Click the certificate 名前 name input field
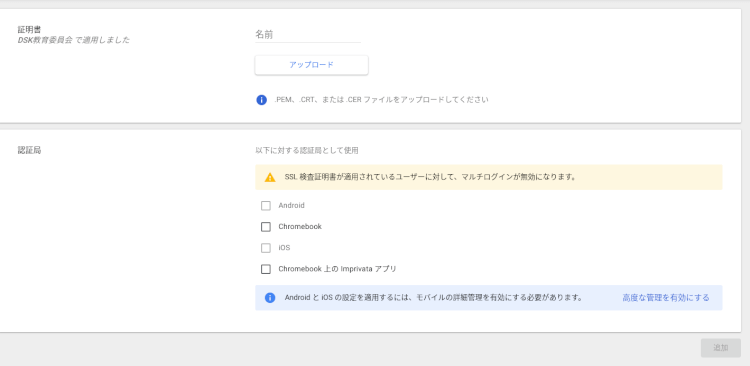 (x=308, y=34)
